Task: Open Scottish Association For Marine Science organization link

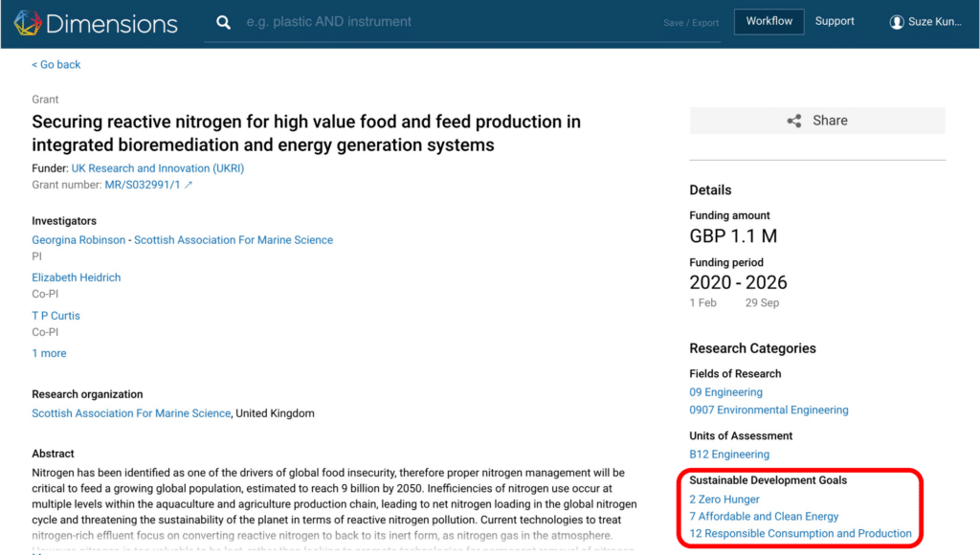Action: point(131,413)
